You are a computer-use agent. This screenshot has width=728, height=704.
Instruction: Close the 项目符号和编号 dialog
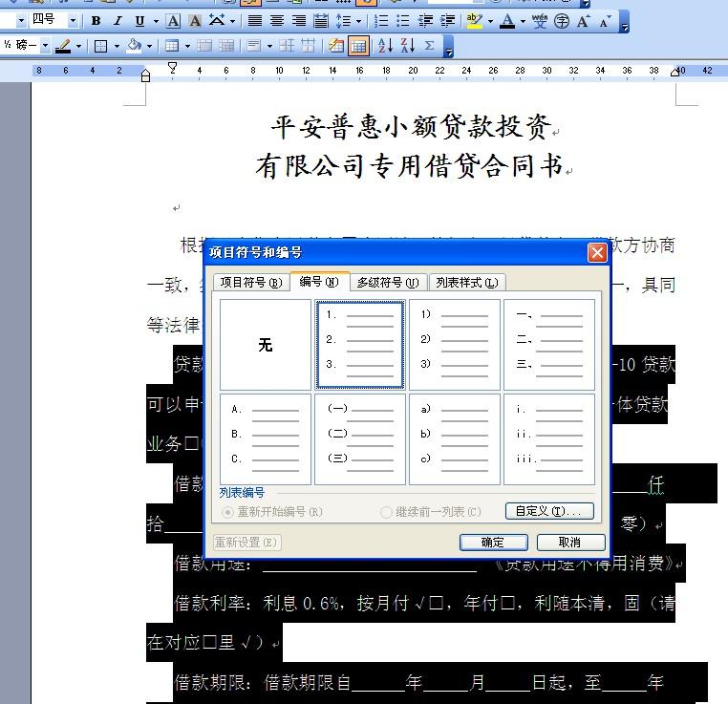coord(597,253)
